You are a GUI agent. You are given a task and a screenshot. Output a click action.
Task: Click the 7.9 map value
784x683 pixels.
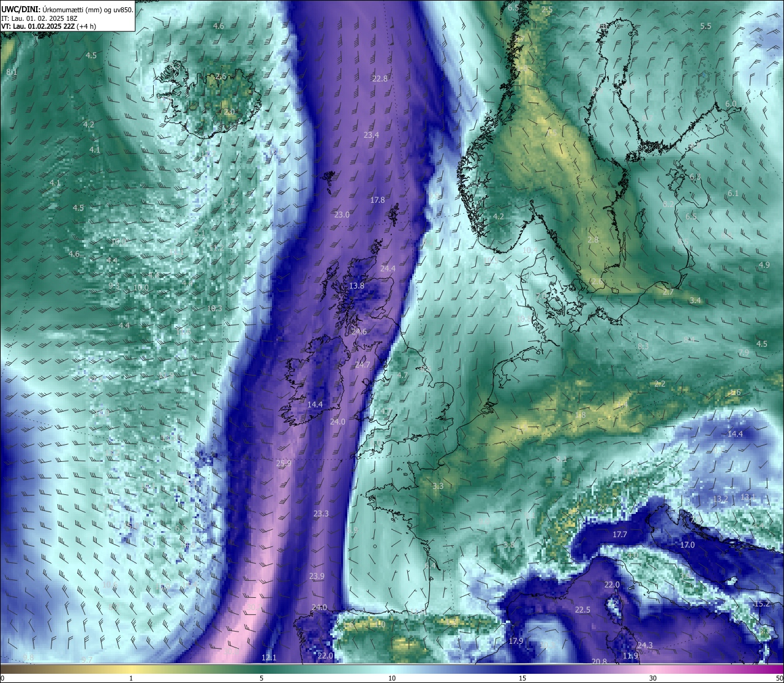click(743, 353)
